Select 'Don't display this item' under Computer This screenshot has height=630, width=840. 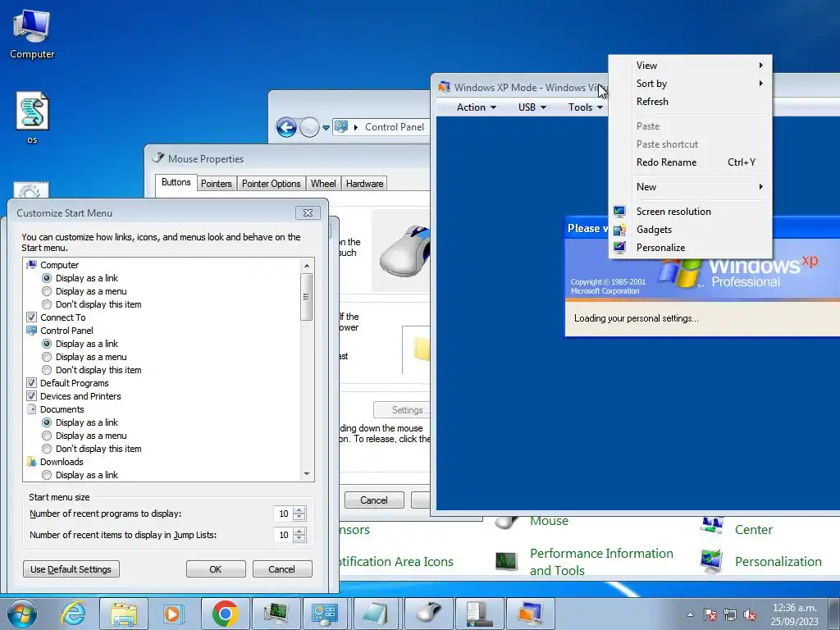47,304
